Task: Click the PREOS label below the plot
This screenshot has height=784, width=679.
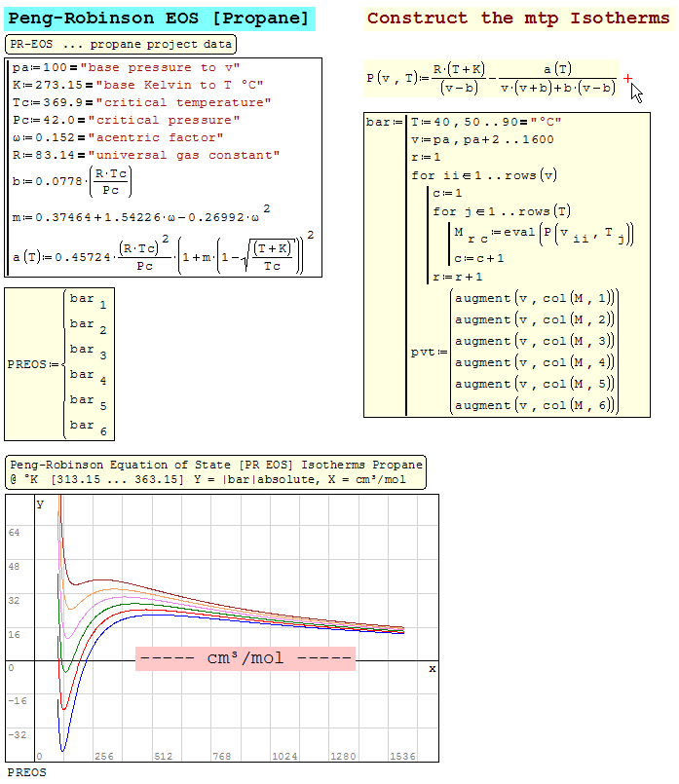Action: coord(25,772)
